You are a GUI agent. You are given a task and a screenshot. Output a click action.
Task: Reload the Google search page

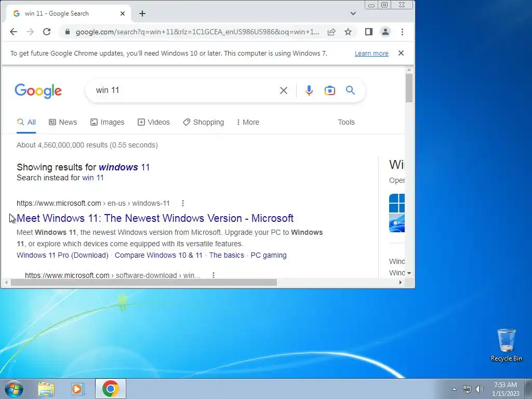click(x=47, y=32)
